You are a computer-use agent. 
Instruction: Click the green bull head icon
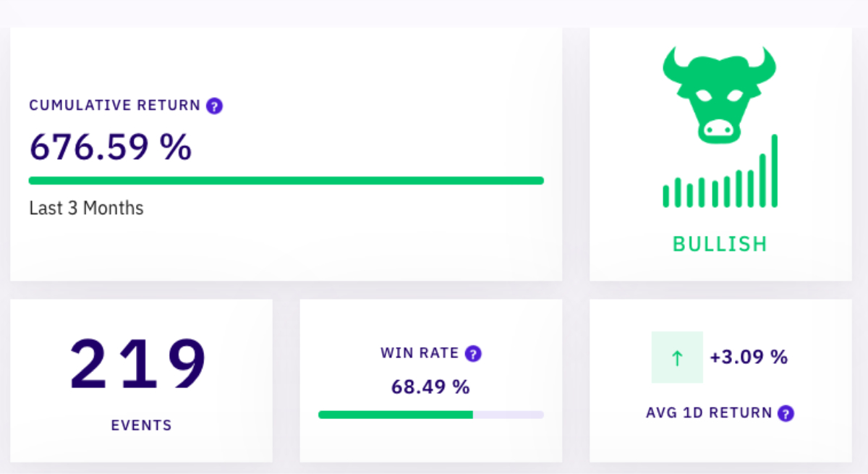pos(719,92)
